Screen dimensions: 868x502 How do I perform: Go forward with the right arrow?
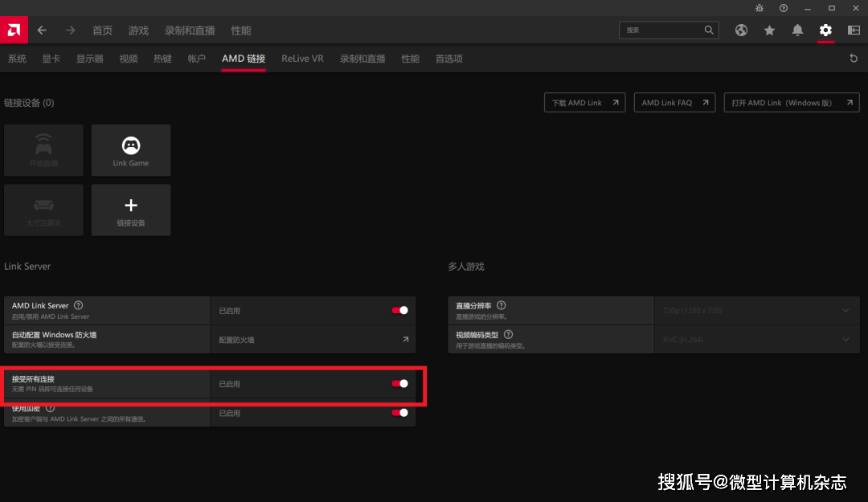pyautogui.click(x=70, y=31)
